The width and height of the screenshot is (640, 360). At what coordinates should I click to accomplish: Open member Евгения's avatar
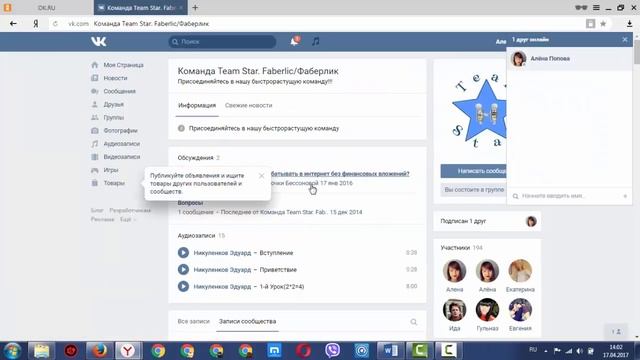[x=520, y=310]
